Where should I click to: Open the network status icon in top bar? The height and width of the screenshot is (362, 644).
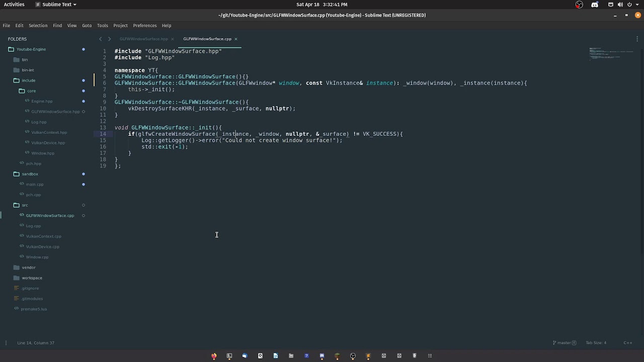click(611, 5)
